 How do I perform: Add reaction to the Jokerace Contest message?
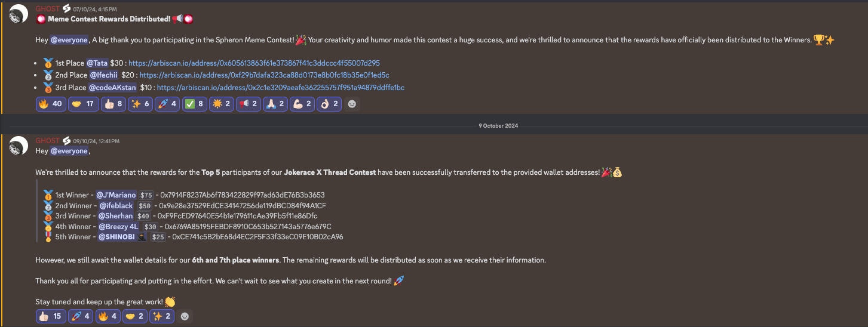(185, 316)
